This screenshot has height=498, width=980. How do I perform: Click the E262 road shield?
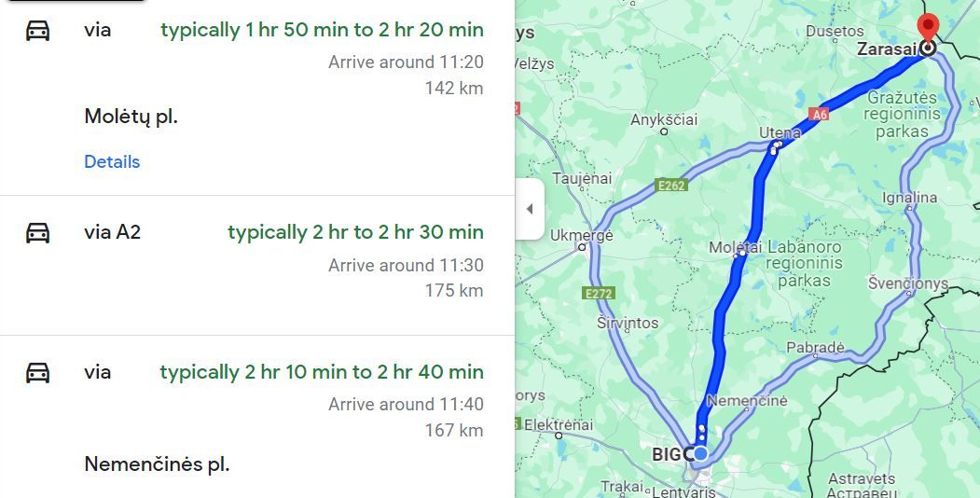click(x=670, y=185)
